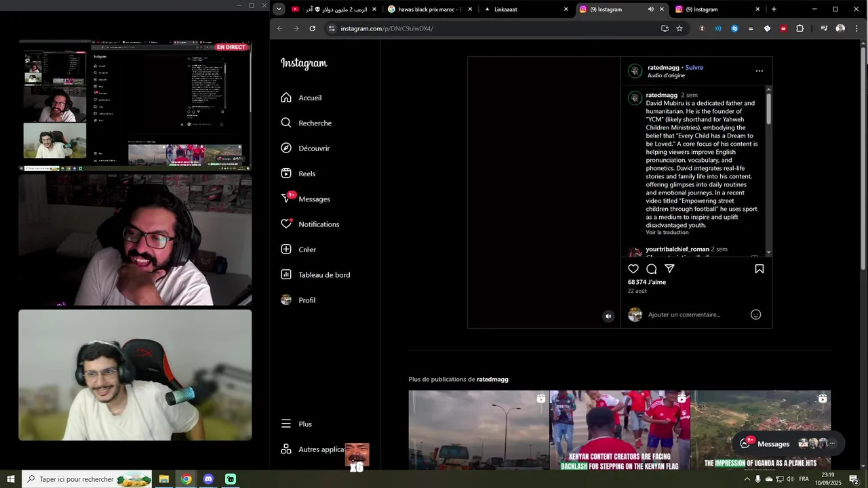868x488 pixels.
Task: Open volume control in system tray
Action: point(790,479)
